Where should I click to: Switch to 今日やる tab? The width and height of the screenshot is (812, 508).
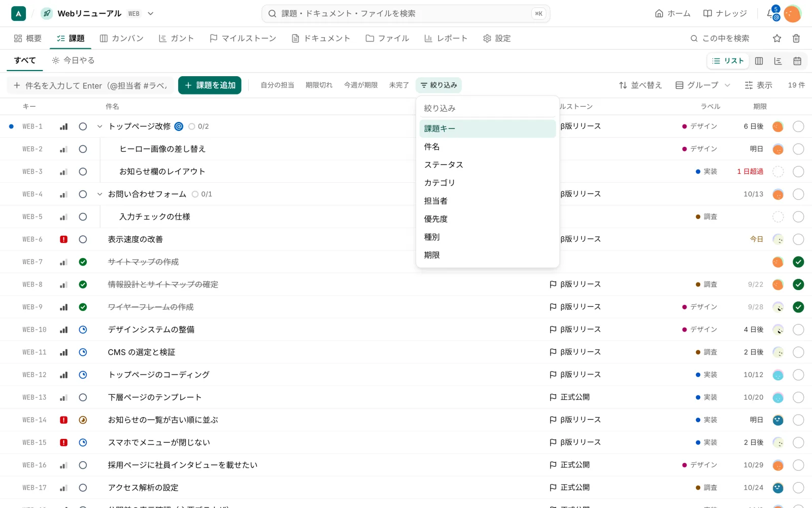[73, 60]
